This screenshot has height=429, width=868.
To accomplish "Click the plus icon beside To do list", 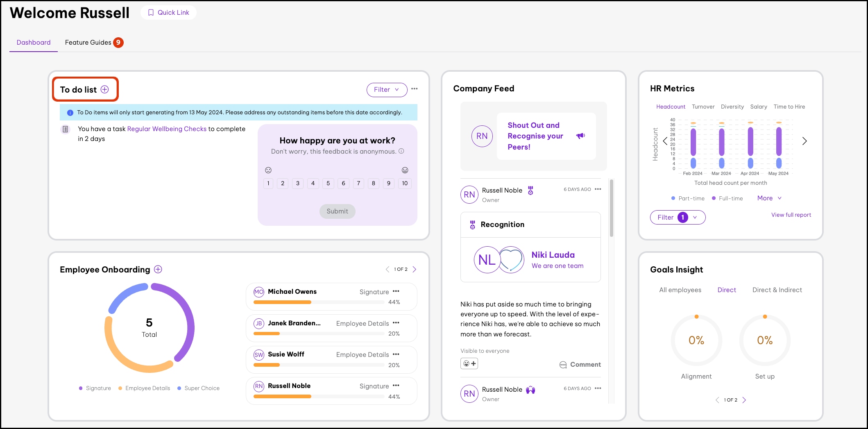I will (x=105, y=89).
